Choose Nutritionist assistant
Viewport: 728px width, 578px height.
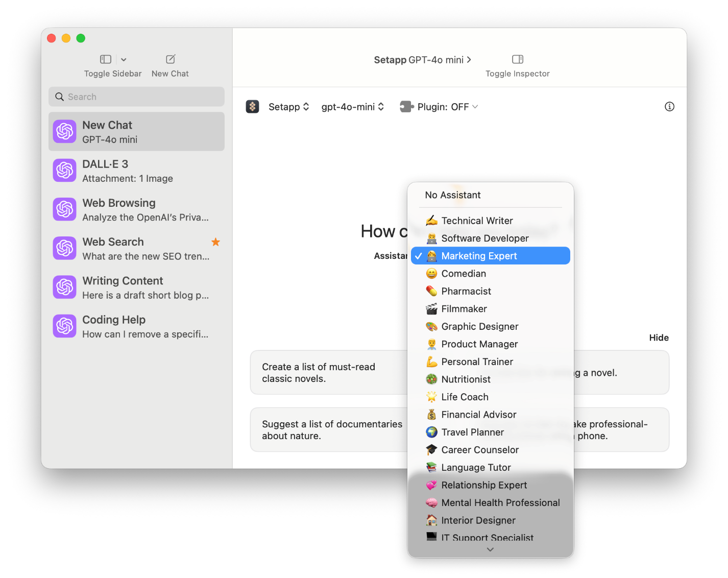[x=491, y=379]
